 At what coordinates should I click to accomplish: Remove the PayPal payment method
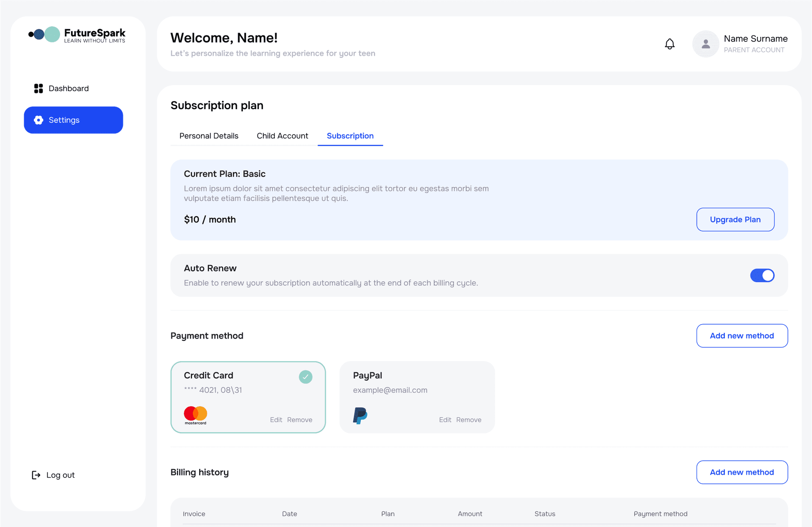click(x=469, y=419)
